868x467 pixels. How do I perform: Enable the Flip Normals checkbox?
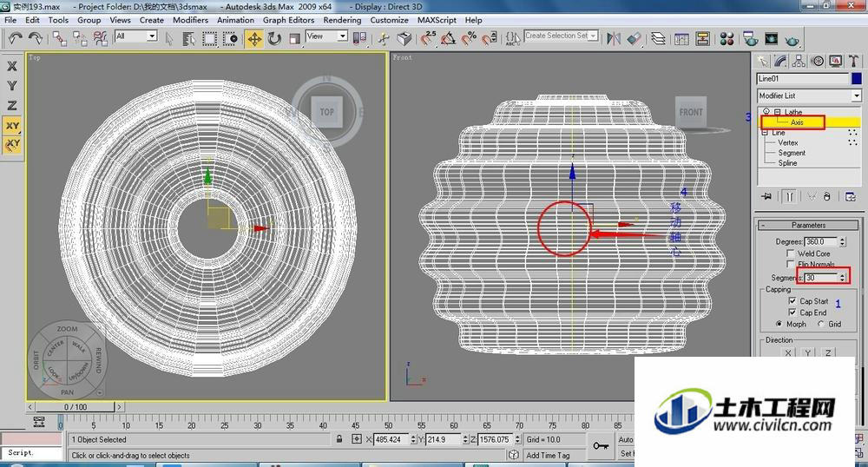(791, 264)
